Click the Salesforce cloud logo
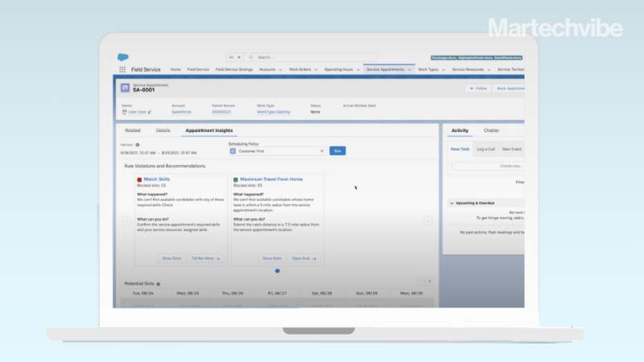Viewport: 644px width, 362px height. point(123,57)
